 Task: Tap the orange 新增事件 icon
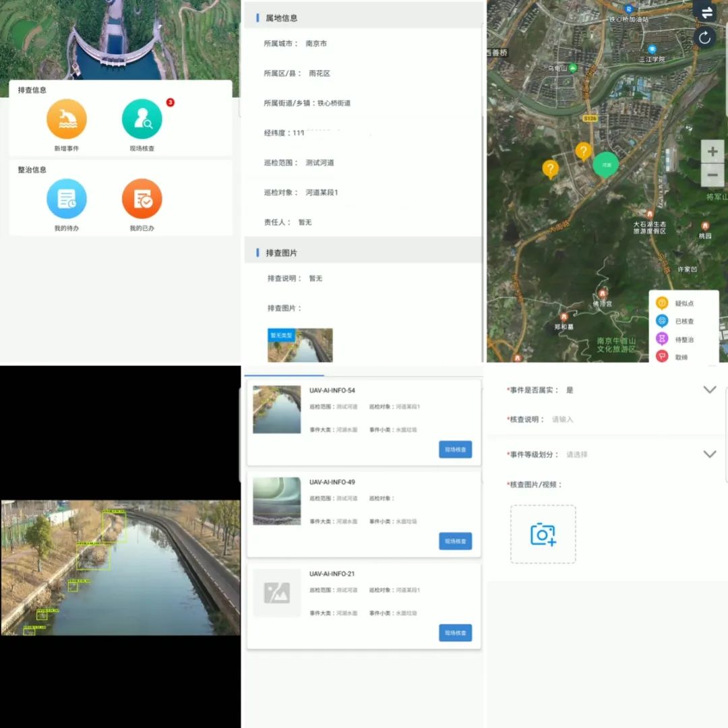click(66, 119)
